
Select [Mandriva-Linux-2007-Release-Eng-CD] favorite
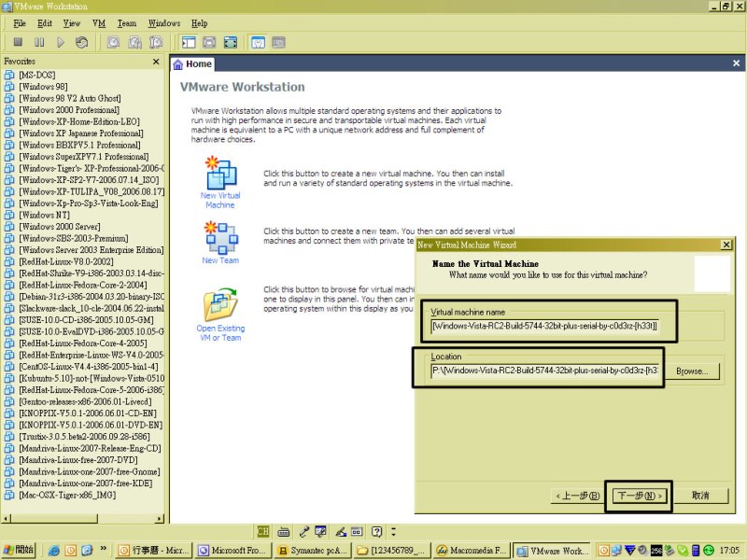[x=90, y=448]
